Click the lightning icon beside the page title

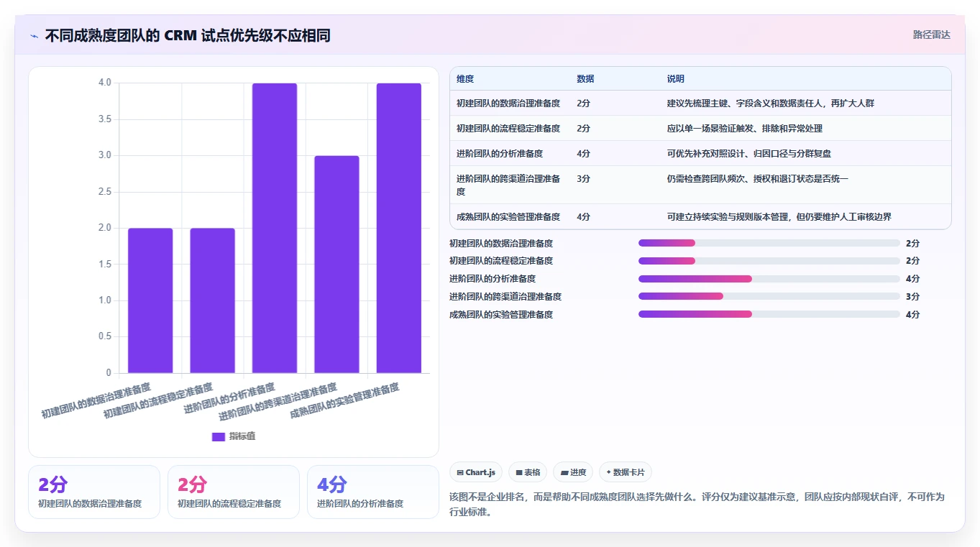pos(34,35)
